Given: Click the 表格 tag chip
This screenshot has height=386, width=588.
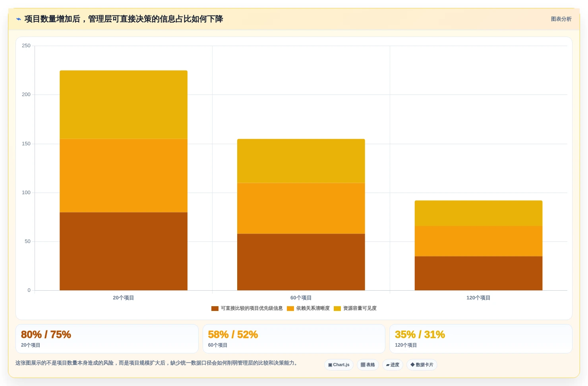Looking at the screenshot, I should 368,365.
